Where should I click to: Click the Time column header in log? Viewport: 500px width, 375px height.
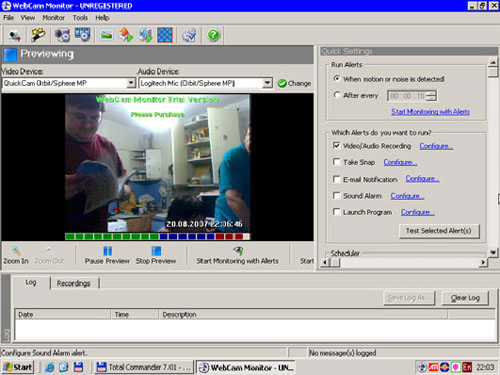[134, 314]
